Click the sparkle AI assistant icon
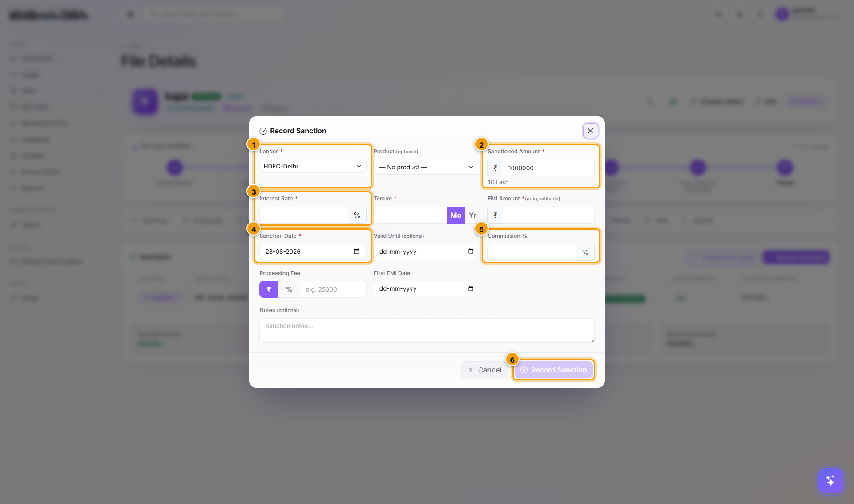The height and width of the screenshot is (504, 854). click(830, 480)
